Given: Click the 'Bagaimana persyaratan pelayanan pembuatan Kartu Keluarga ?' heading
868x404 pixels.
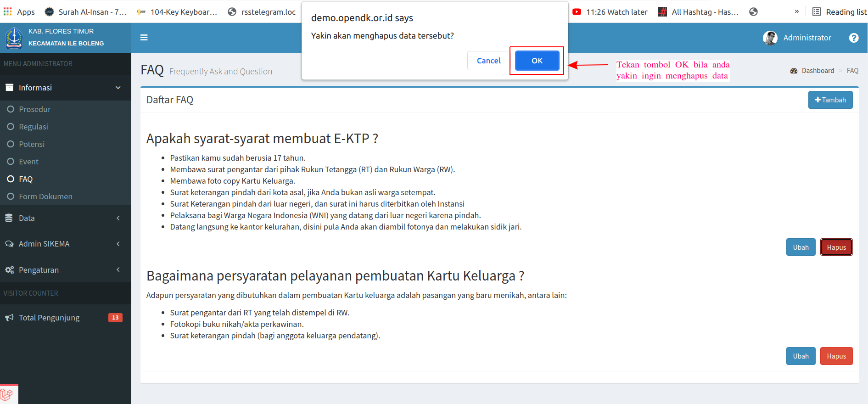Looking at the screenshot, I should pyautogui.click(x=335, y=276).
